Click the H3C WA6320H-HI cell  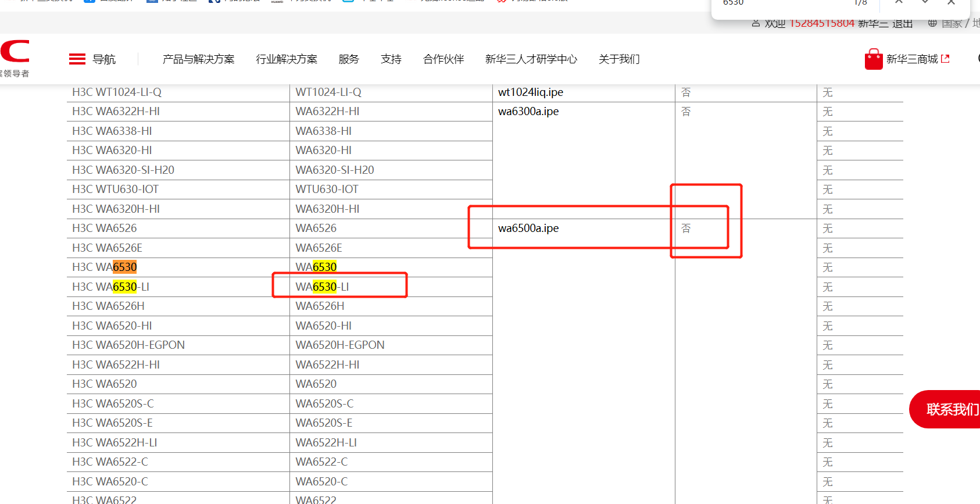[x=116, y=209]
